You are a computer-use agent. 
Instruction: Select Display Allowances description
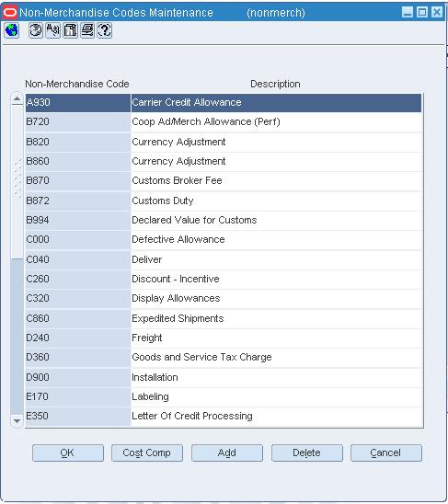[x=276, y=299]
